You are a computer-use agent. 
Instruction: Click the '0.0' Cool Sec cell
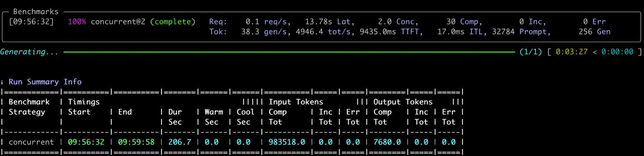[243, 142]
